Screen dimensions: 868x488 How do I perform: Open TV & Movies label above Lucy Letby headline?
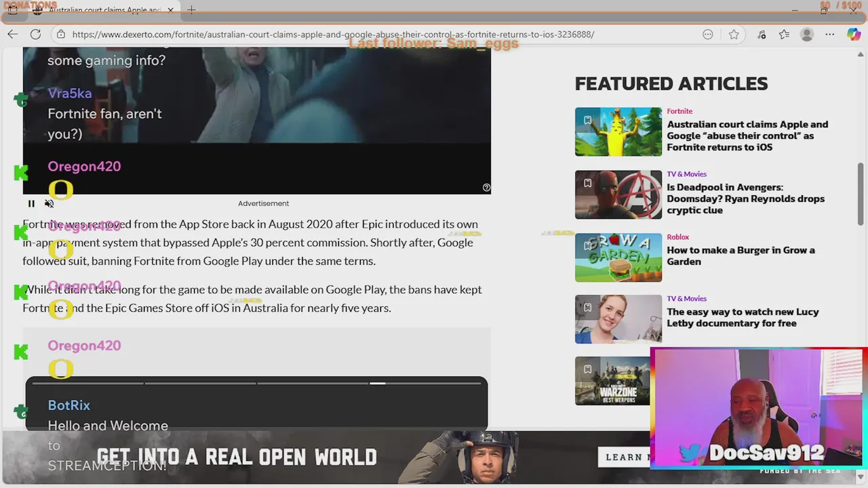(x=686, y=299)
